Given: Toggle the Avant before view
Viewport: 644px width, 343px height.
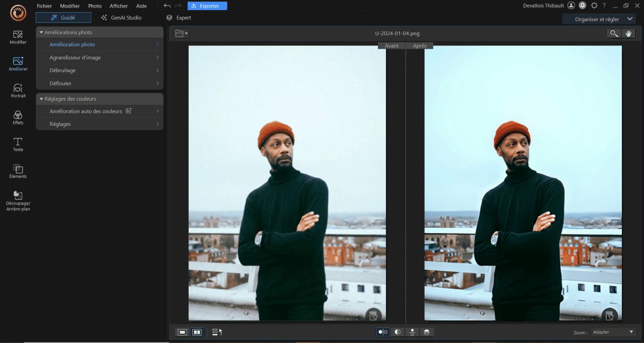Looking at the screenshot, I should click(391, 45).
